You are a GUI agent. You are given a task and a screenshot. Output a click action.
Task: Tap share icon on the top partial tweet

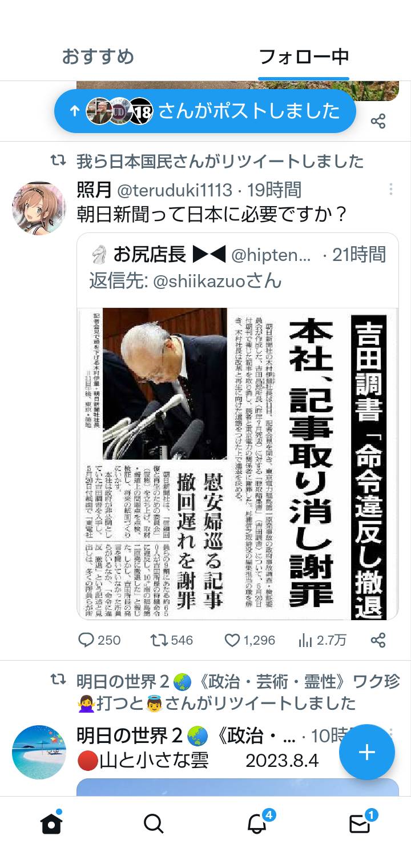click(x=378, y=120)
